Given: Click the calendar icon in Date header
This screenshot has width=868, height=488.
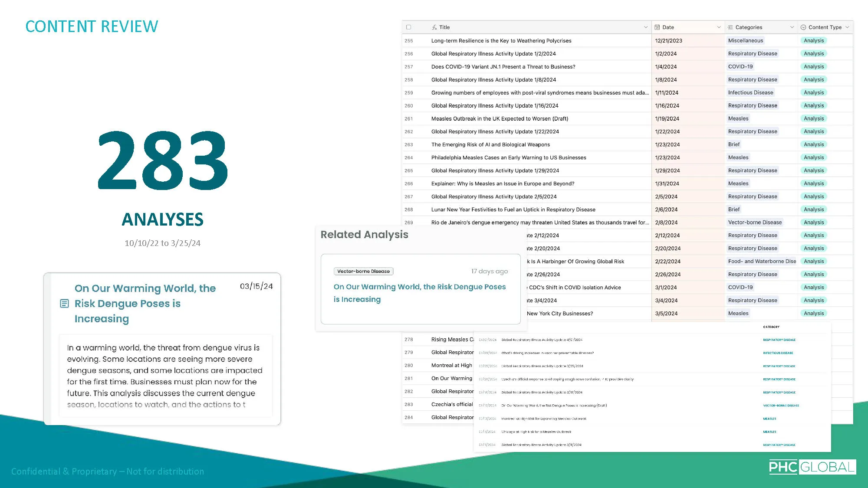Looking at the screenshot, I should point(658,27).
